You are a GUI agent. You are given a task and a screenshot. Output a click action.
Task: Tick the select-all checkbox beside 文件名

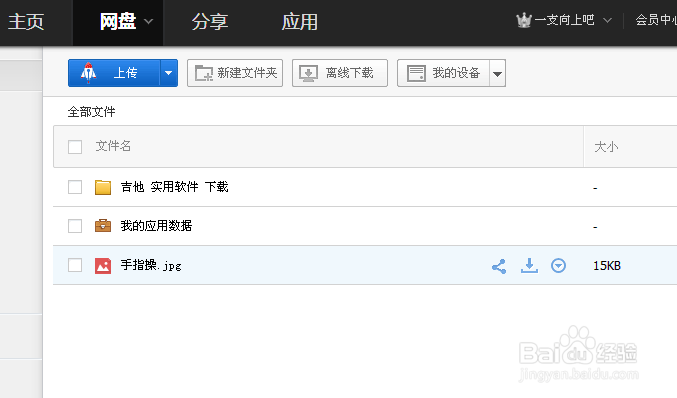[75, 147]
